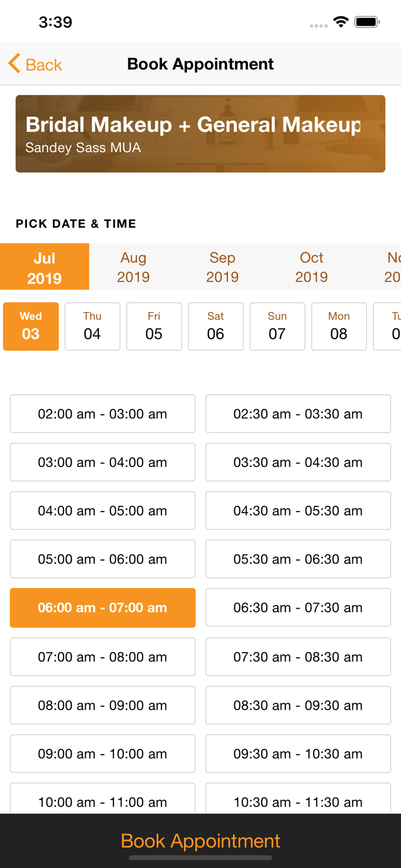The image size is (401, 868).
Task: Select the 03:30 am - 04:30 am slot
Action: pos(298,462)
